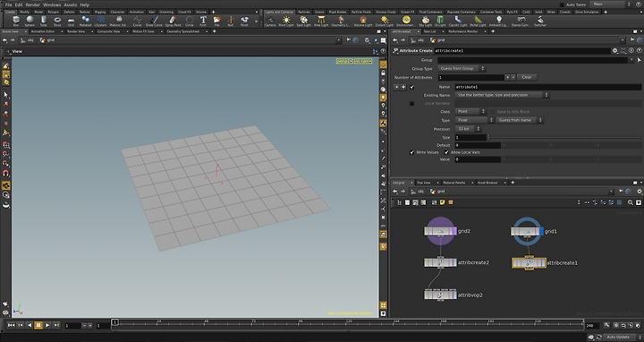644x342 pixels.
Task: Toggle the Allow Local Vars checkbox
Action: point(446,152)
